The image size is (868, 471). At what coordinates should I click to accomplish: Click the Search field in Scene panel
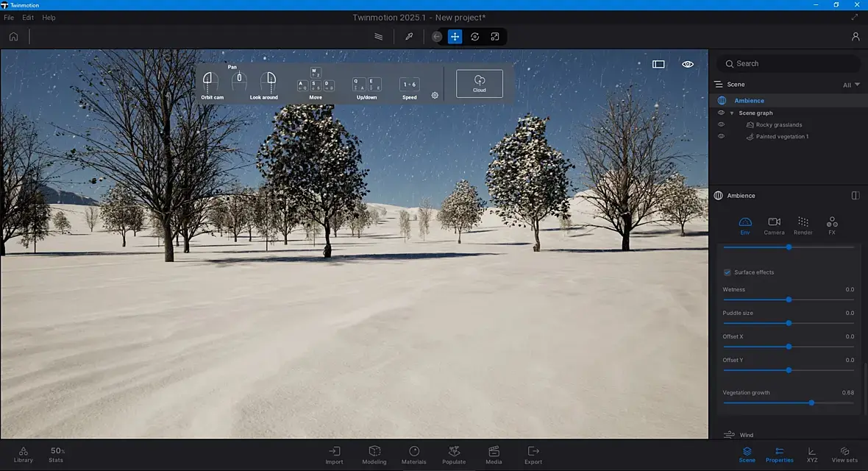pyautogui.click(x=788, y=64)
